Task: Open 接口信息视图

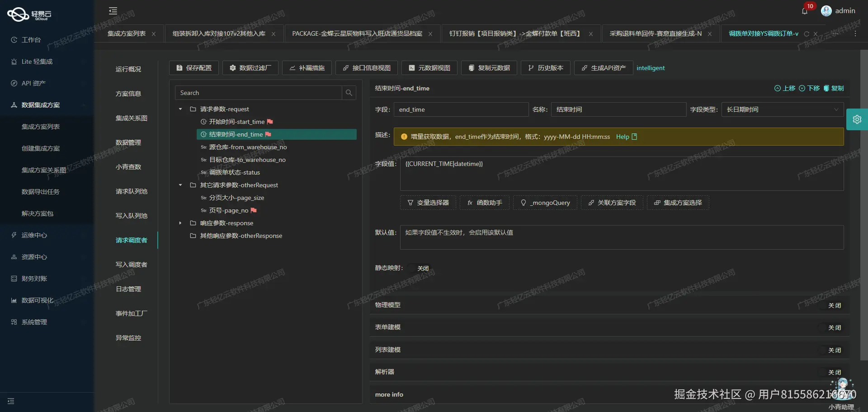Action: click(367, 68)
